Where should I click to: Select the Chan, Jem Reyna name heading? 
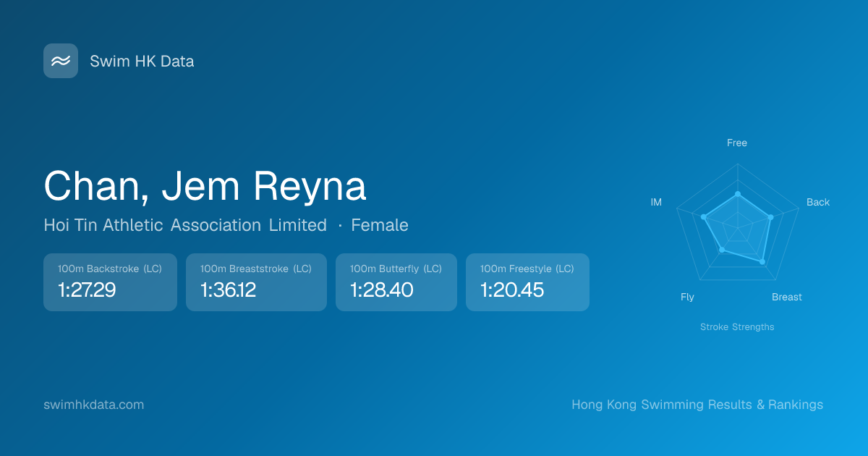coord(205,186)
